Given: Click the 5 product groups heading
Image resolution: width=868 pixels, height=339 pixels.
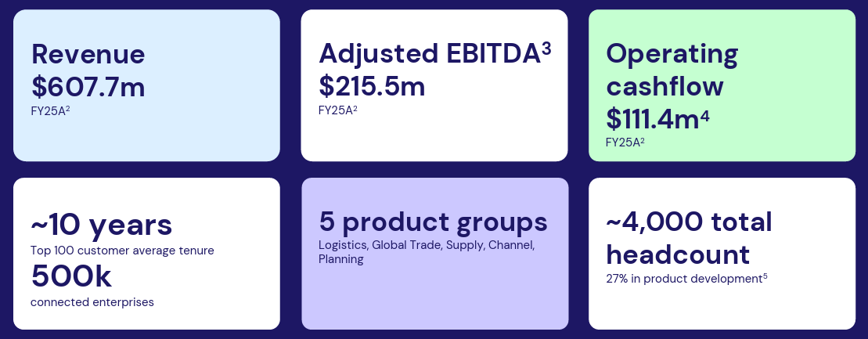Looking at the screenshot, I should click(433, 222).
